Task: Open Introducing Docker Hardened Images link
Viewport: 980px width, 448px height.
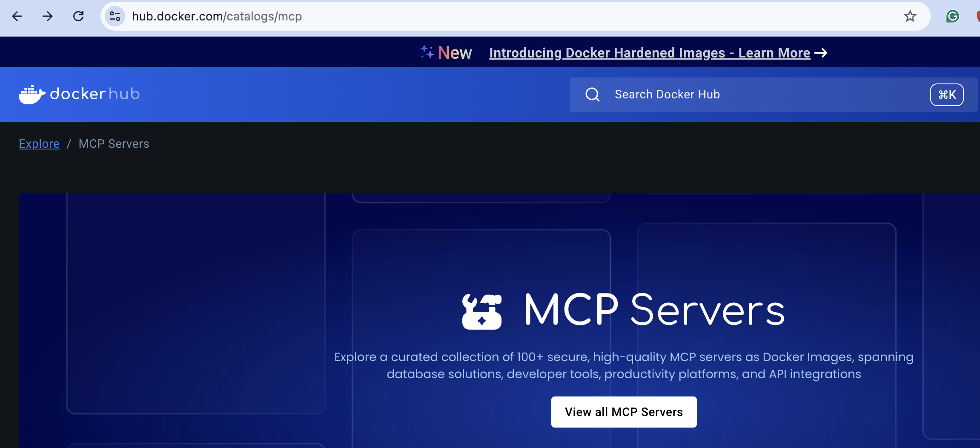Action: pos(650,53)
